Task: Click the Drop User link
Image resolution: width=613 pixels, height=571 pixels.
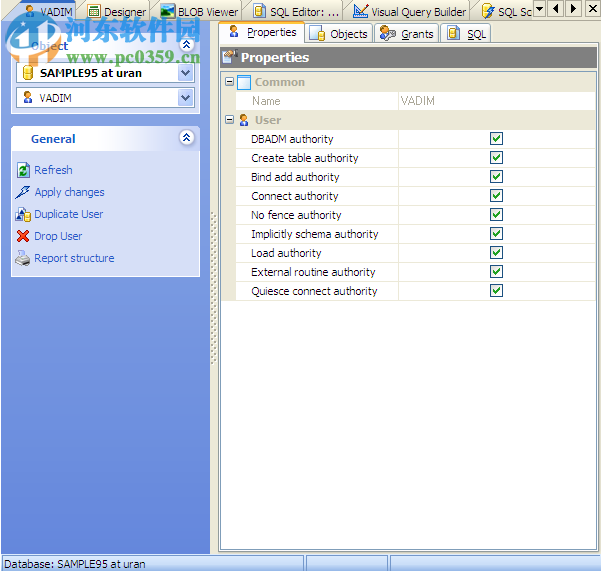Action: pos(58,236)
